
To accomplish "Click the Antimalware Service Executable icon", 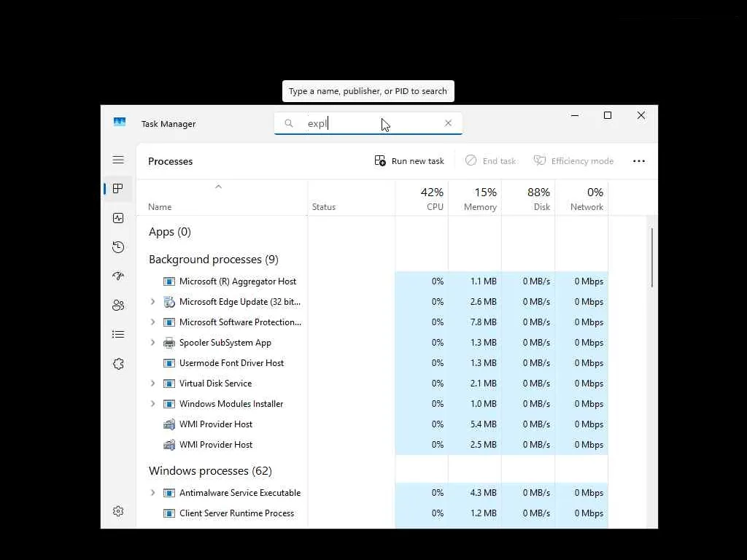I will coord(169,493).
